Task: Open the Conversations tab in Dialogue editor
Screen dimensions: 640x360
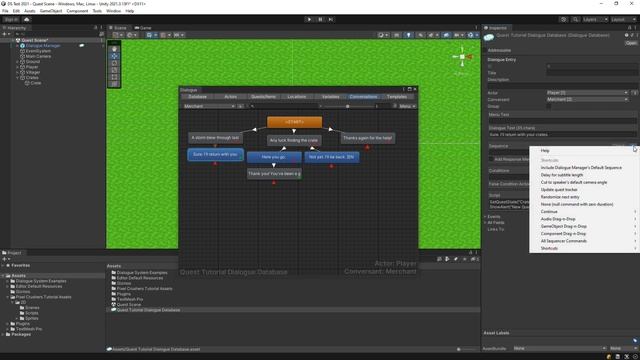Action: tap(363, 97)
